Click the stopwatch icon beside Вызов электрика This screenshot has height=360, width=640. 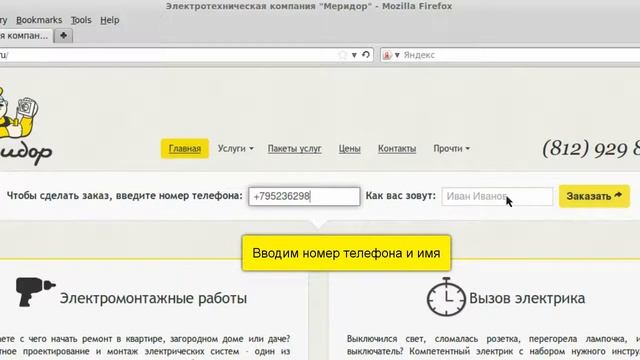446,297
